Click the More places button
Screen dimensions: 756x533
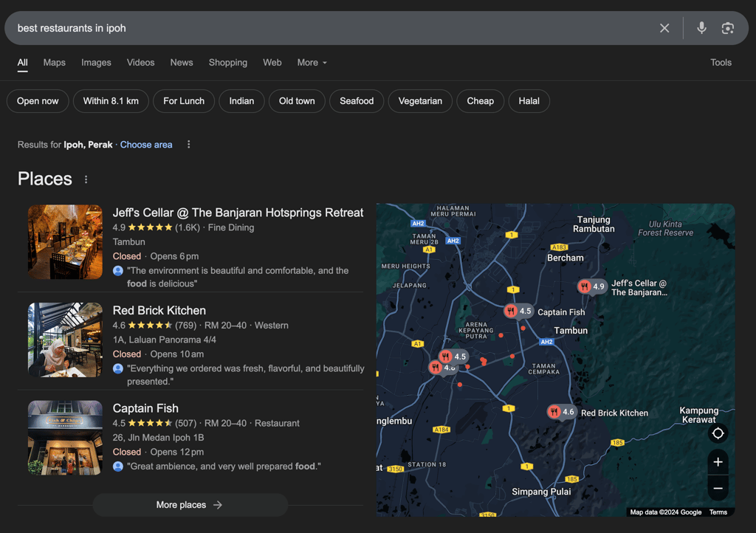190,505
